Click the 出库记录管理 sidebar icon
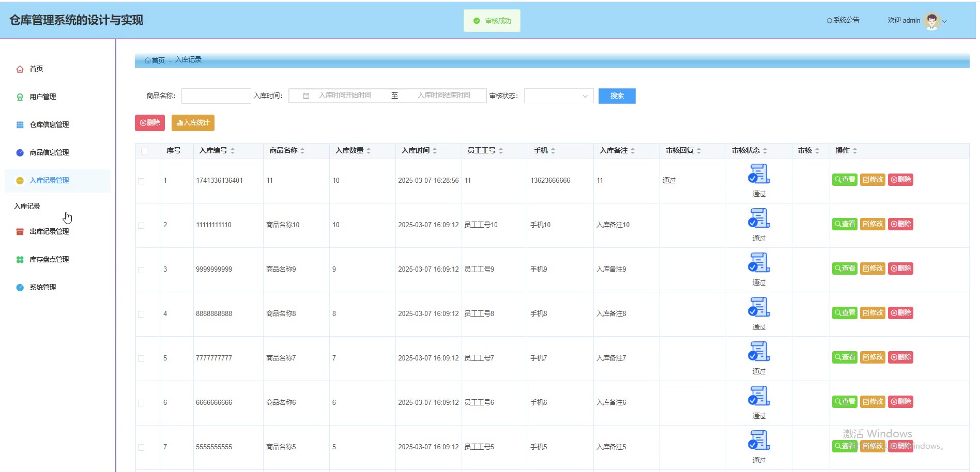Viewport: 980px width, 472px height. coord(20,232)
